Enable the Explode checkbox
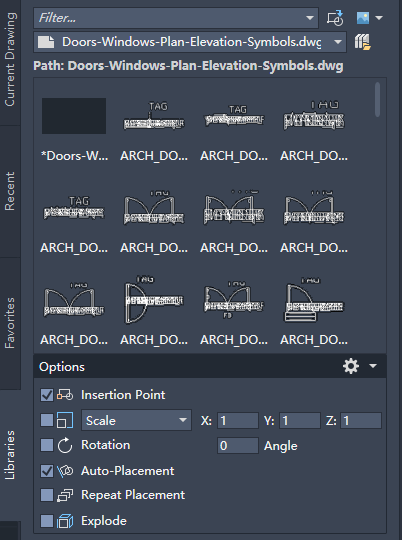Viewport: 402px width, 540px height. 47,521
